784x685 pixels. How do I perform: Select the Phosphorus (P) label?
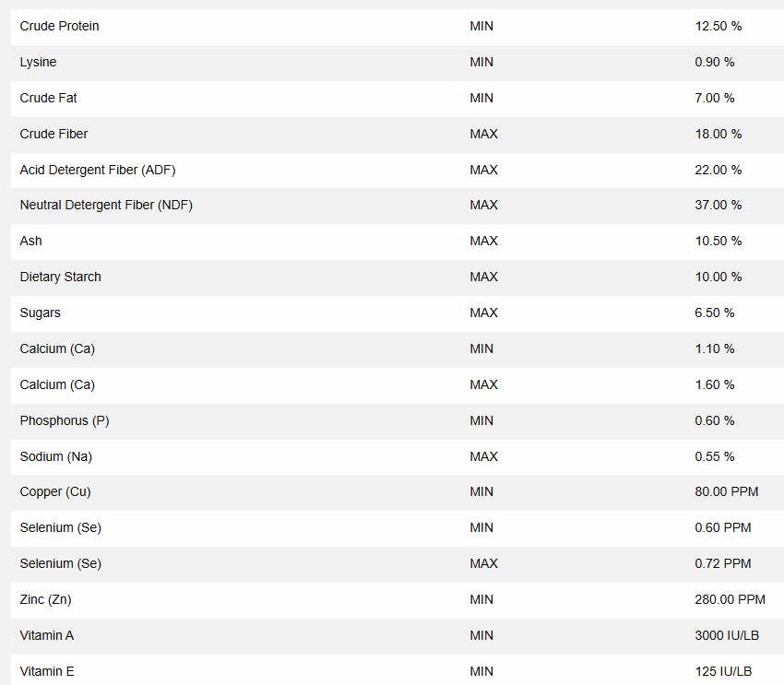pyautogui.click(x=64, y=420)
